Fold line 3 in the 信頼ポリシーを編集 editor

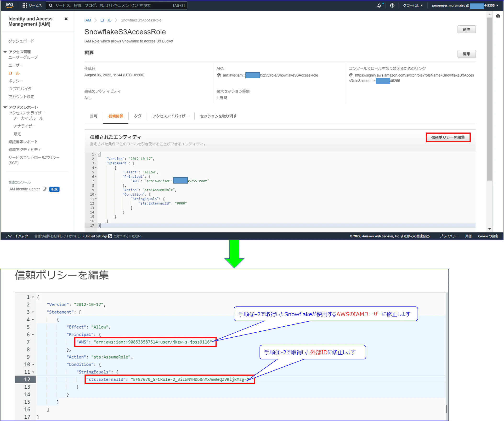(x=33, y=312)
